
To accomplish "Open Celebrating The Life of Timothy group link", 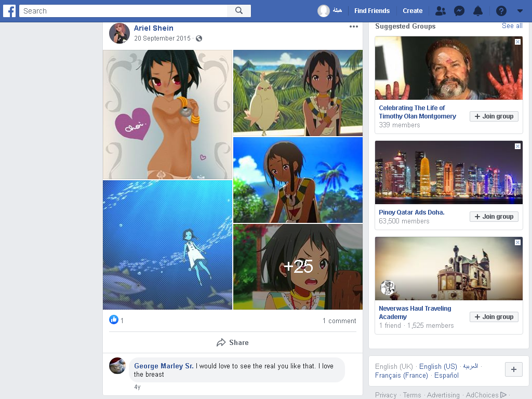I will [x=417, y=112].
